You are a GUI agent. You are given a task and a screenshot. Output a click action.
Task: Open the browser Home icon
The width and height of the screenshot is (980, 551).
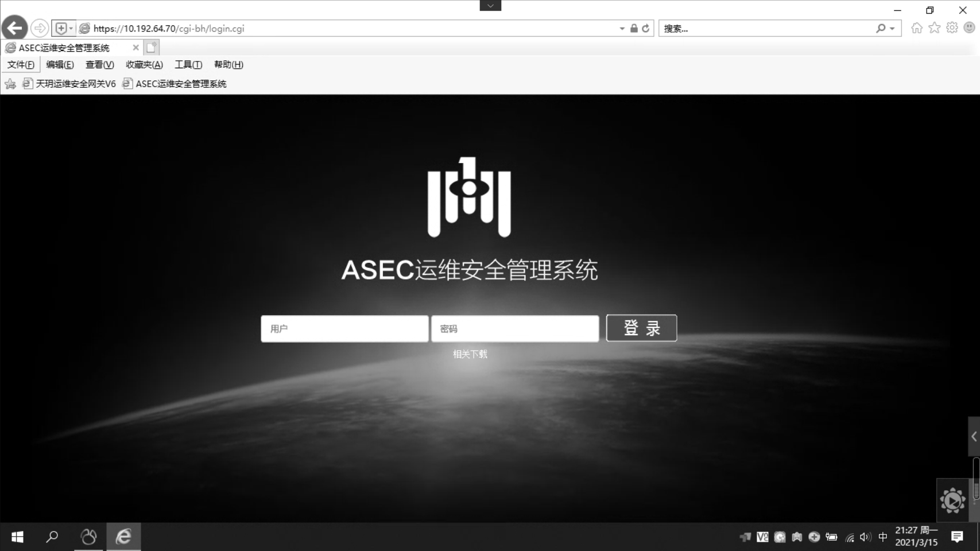(917, 28)
